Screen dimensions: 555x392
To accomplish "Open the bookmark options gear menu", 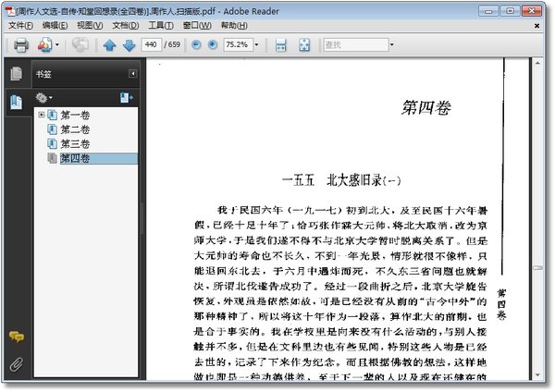I will pyautogui.click(x=43, y=97).
